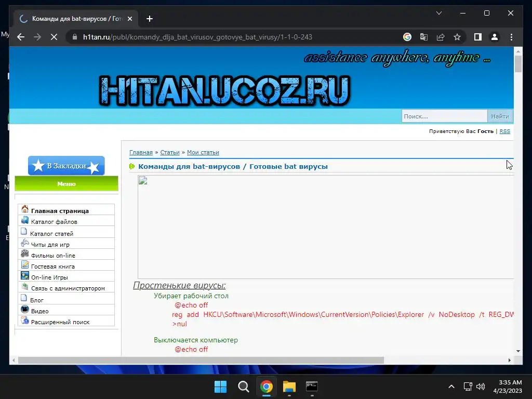Go to Мои статьи breadcrumb link
This screenshot has width=532, height=399.
click(203, 152)
